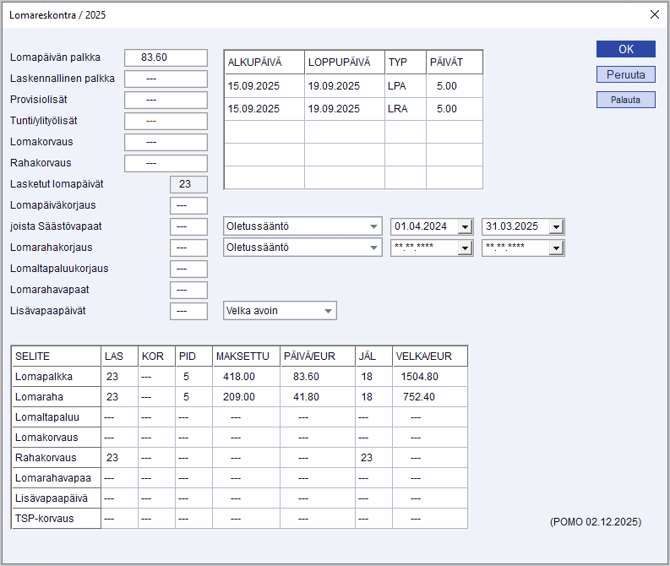Select the Provisiolisät input field
The height and width of the screenshot is (566, 670).
coord(165,100)
